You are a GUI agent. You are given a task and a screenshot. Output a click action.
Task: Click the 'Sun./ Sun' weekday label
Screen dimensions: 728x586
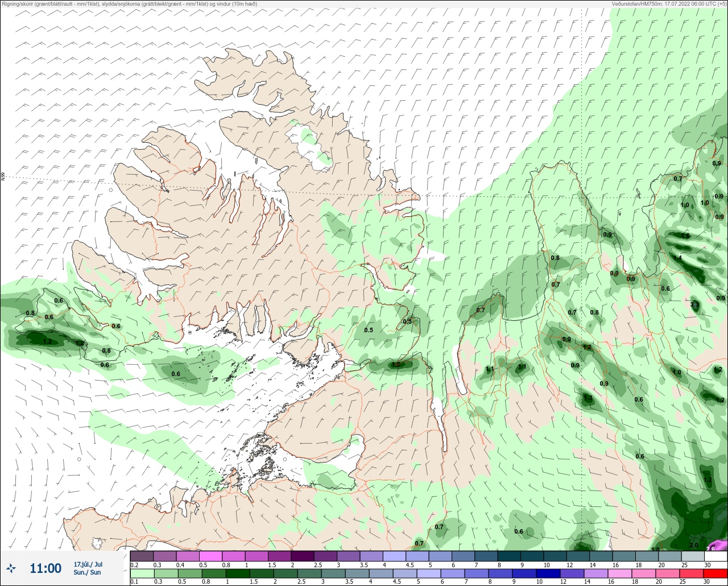87,572
